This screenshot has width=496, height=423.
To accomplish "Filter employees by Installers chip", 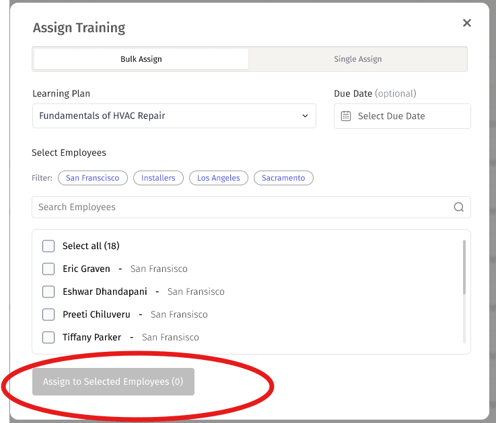I will click(x=158, y=178).
